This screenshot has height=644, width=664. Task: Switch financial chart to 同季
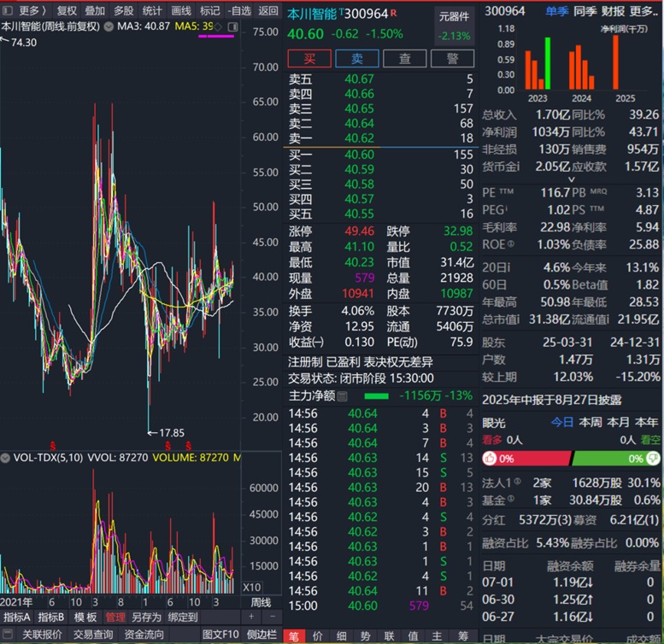coord(585,11)
